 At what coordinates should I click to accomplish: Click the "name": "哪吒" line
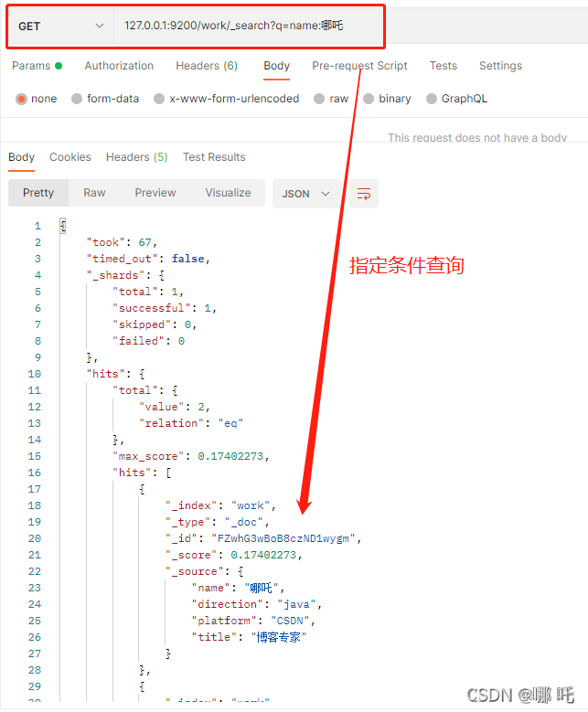coord(238,588)
